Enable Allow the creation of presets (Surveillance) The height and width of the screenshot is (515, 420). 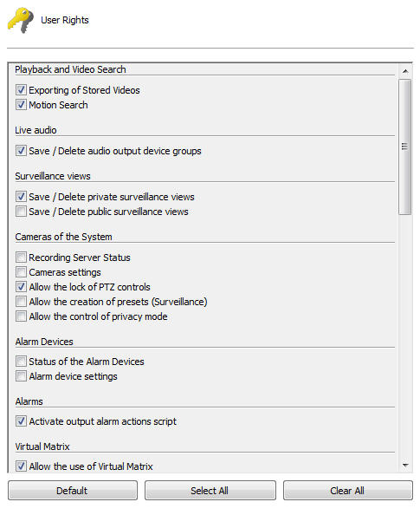pyautogui.click(x=21, y=301)
